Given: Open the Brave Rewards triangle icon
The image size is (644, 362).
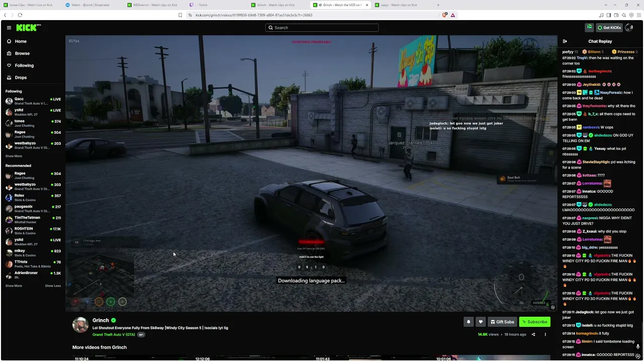Looking at the screenshot, I should click(453, 15).
